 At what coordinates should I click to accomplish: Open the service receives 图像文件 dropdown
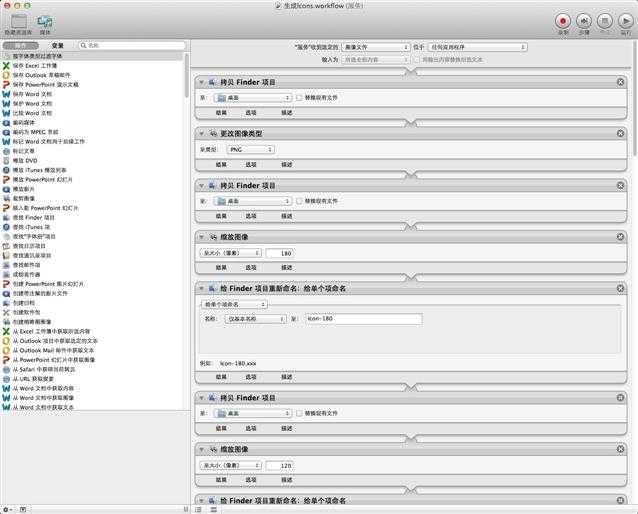click(x=376, y=47)
